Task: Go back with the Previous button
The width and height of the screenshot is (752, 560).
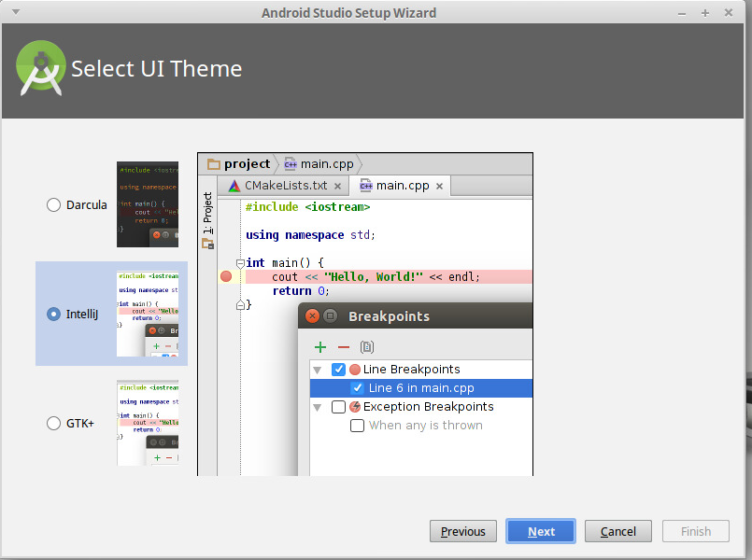Action: [462, 531]
